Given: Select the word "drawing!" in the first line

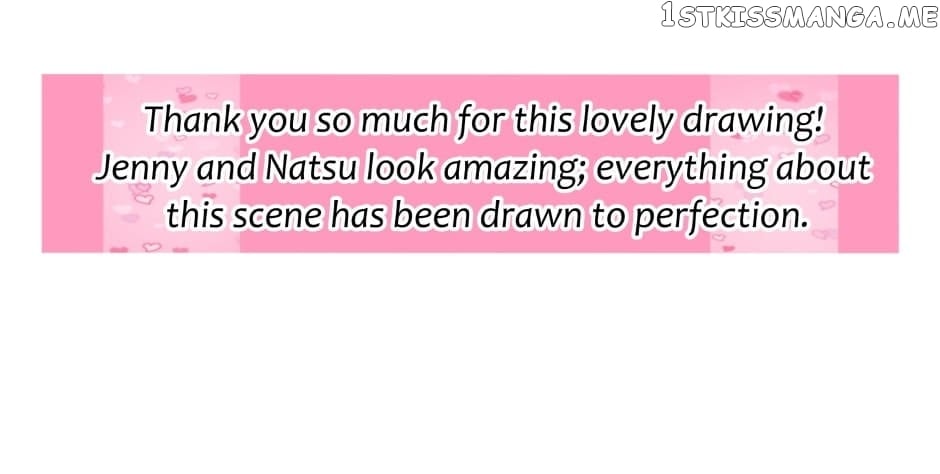Looking at the screenshot, I should [752, 123].
